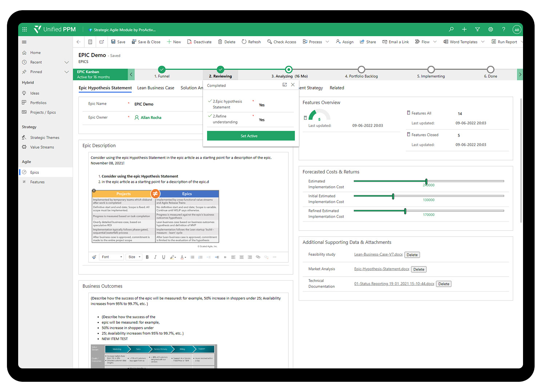Viewport: 547px width, 392px height.
Task: Click the app launcher waffle icon
Action: pyautogui.click(x=25, y=29)
